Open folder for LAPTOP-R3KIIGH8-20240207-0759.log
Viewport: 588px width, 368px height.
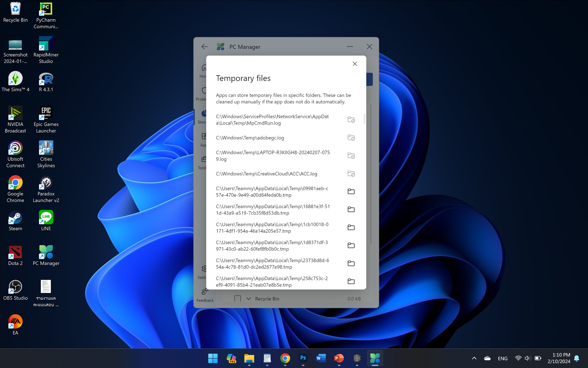(351, 156)
